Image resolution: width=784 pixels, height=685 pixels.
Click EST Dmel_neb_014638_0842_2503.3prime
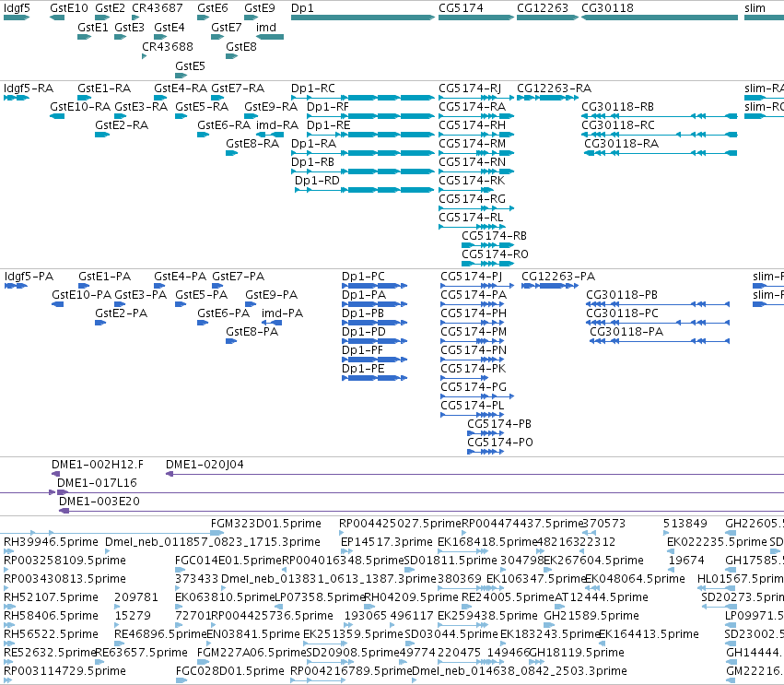(520, 671)
